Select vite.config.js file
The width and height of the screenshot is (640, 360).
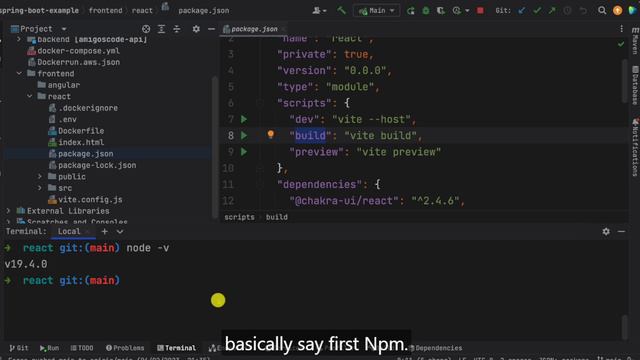85,200
